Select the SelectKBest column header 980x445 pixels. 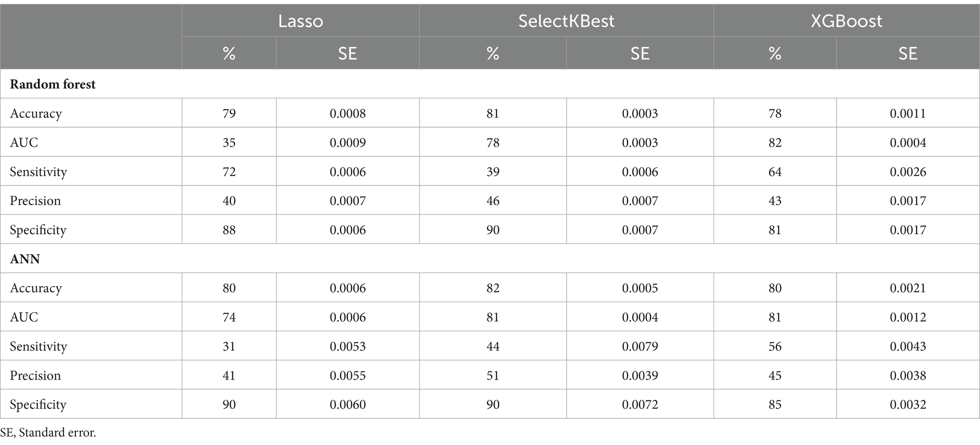click(x=566, y=21)
